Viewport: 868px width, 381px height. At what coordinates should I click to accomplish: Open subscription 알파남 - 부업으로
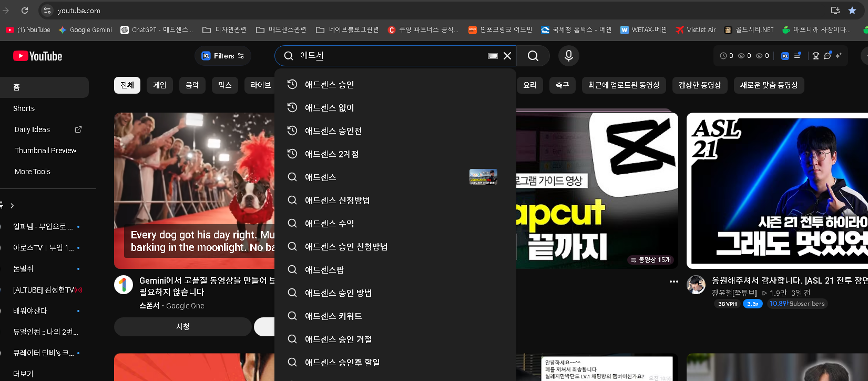click(x=44, y=227)
